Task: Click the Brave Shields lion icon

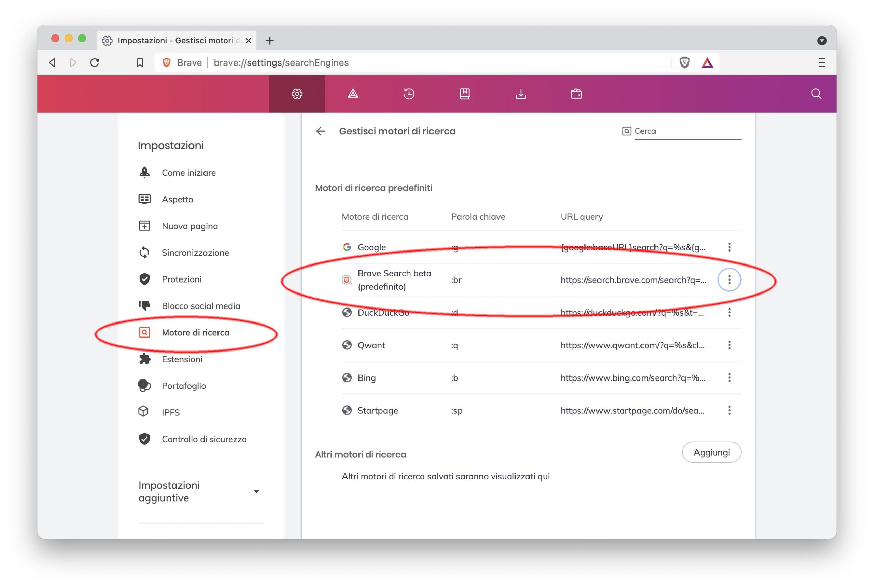Action: [x=684, y=63]
